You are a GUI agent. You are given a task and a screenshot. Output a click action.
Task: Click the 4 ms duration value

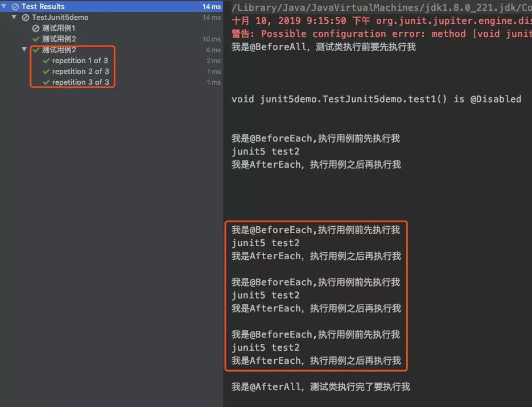[x=213, y=50]
